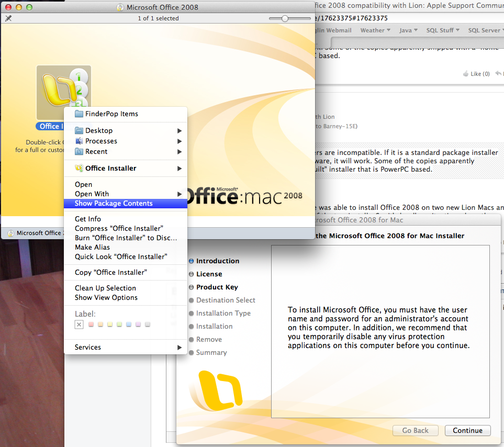This screenshot has height=447, width=504.
Task: Minimize the Microsoft Office 2008 Finder window
Action: pyautogui.click(x=19, y=7)
